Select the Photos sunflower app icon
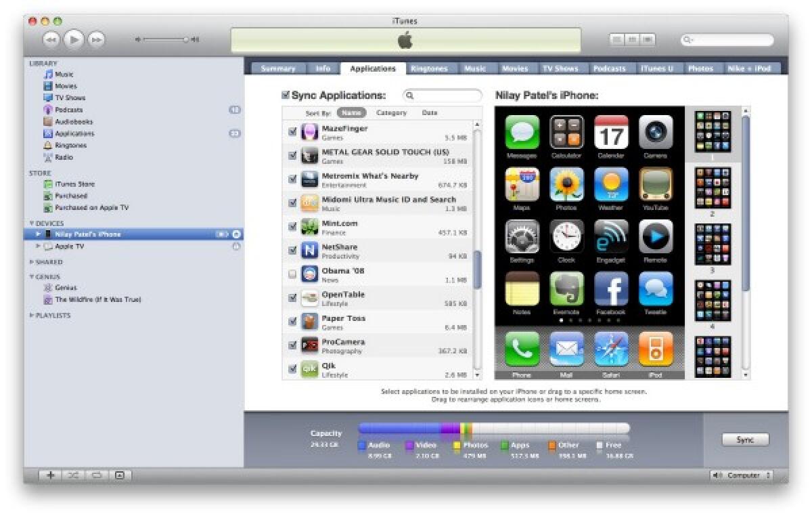 point(567,184)
